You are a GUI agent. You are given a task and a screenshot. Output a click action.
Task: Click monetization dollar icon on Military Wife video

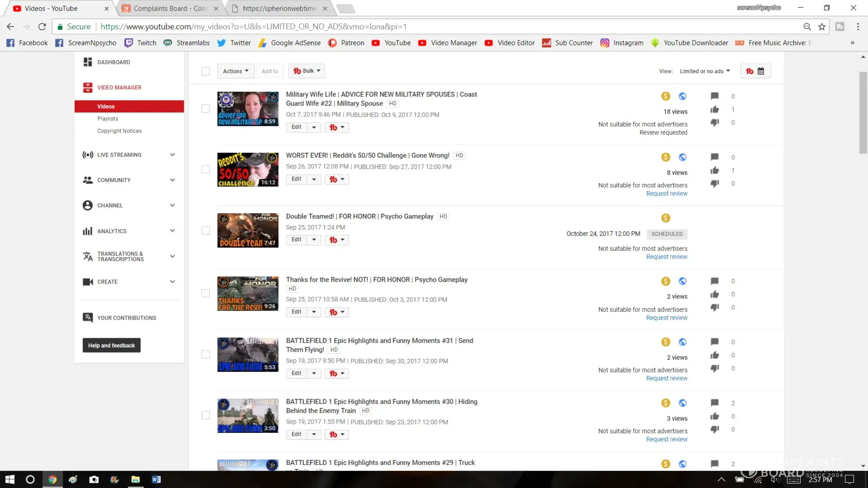click(665, 96)
